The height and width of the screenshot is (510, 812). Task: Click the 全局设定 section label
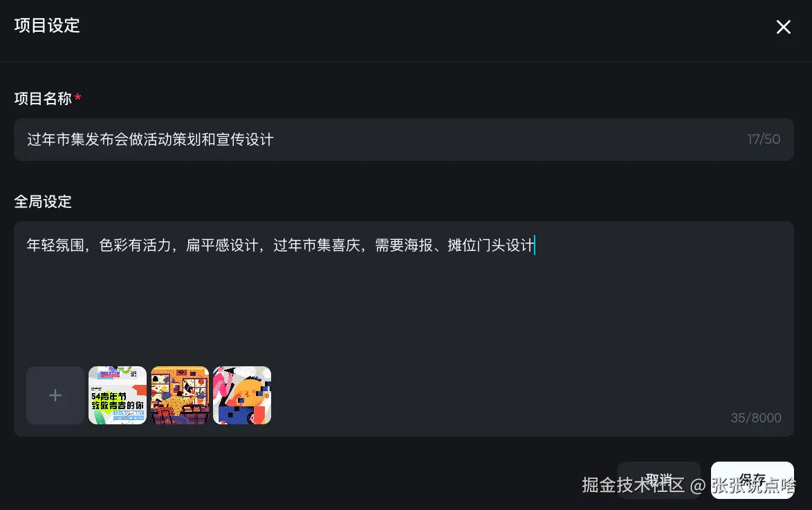43,201
